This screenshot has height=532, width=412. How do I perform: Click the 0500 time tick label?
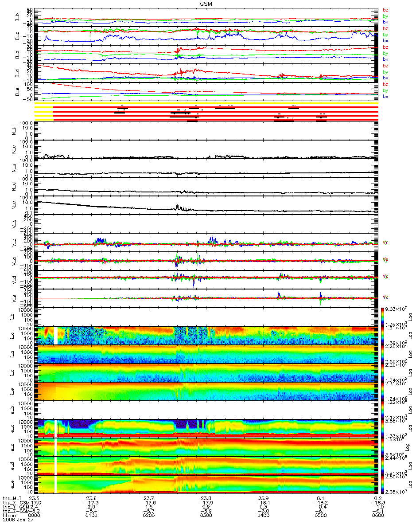pos(320,516)
